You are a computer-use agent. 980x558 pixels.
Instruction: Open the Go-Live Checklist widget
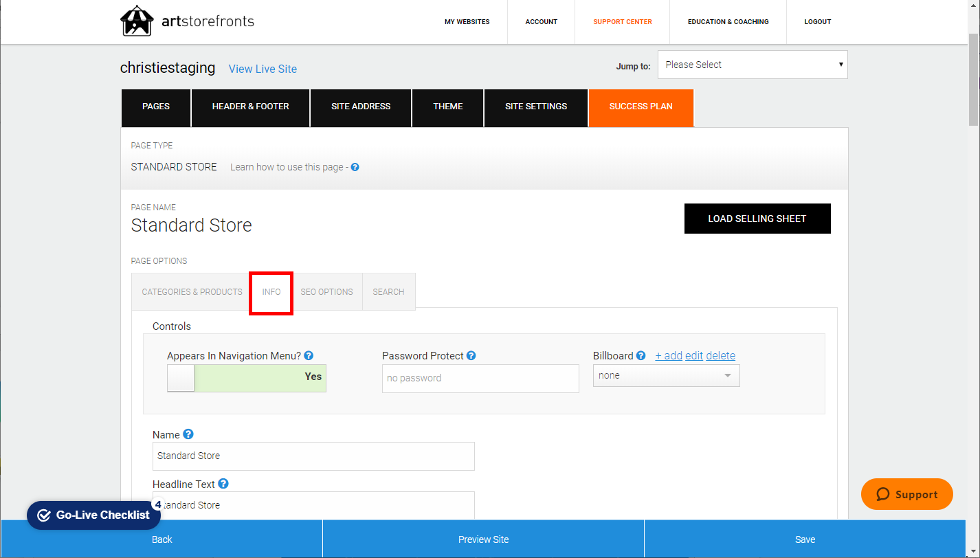(x=93, y=515)
